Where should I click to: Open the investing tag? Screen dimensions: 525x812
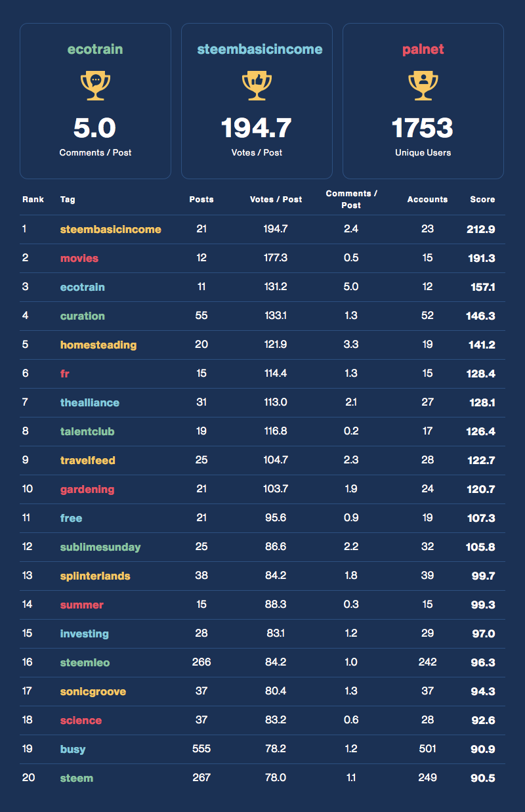pyautogui.click(x=85, y=634)
